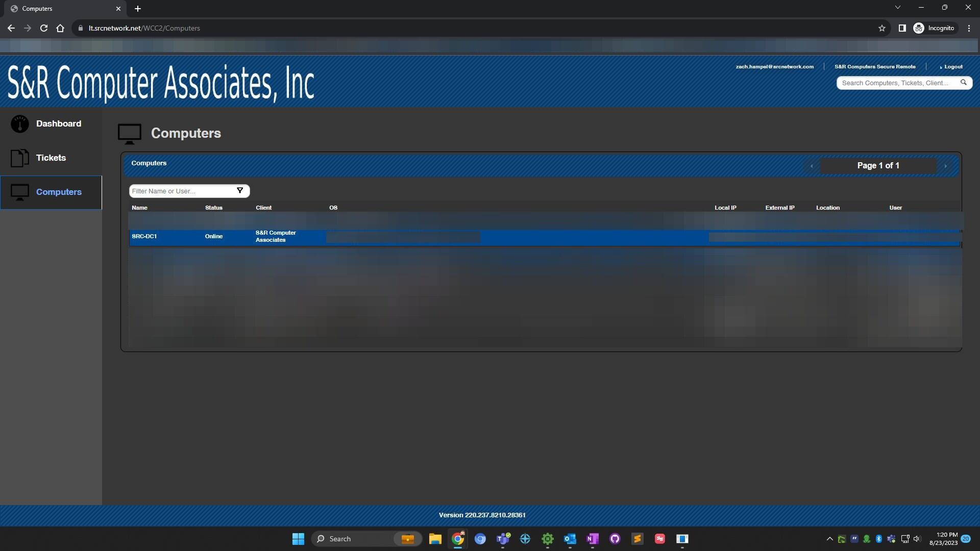
Task: Open File Explorer from the taskbar
Action: click(435, 539)
